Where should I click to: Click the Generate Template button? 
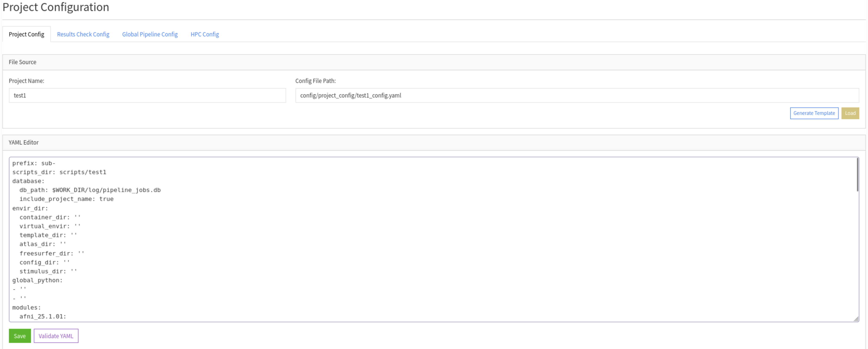814,113
